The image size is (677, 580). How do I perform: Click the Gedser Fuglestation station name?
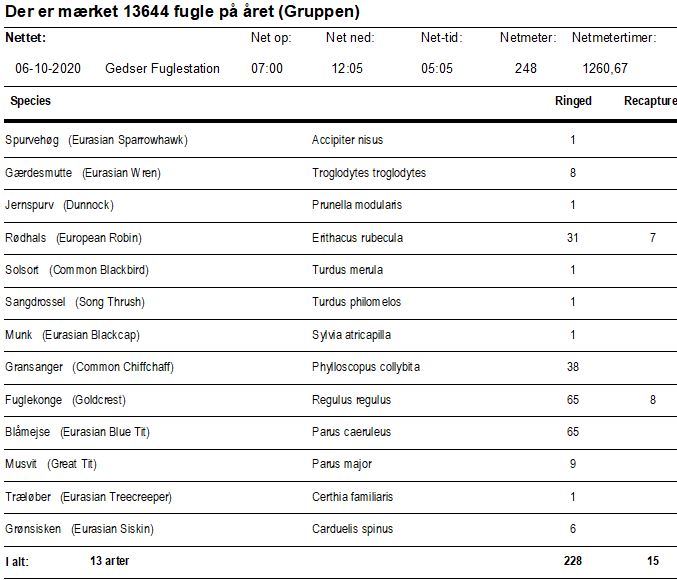[162, 68]
